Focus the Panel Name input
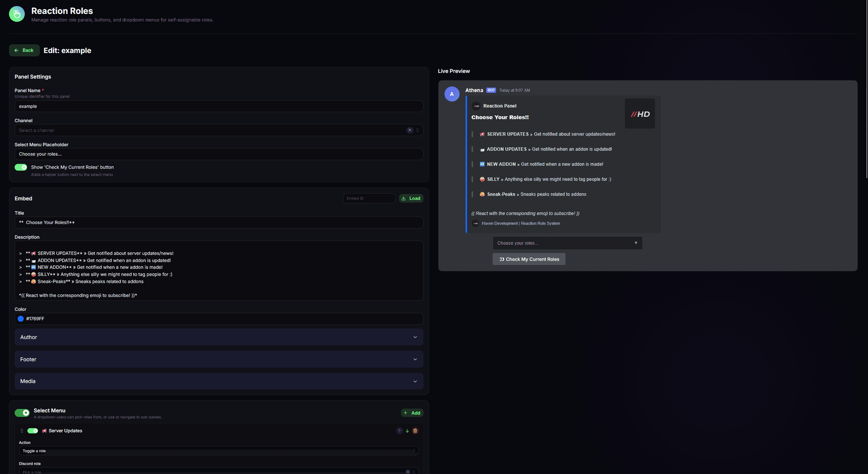The image size is (868, 474). pyautogui.click(x=219, y=106)
